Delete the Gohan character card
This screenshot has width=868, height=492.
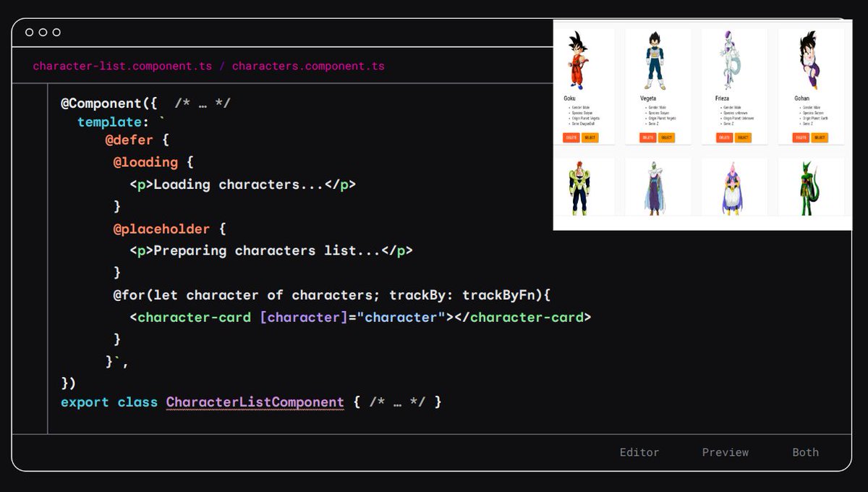801,137
